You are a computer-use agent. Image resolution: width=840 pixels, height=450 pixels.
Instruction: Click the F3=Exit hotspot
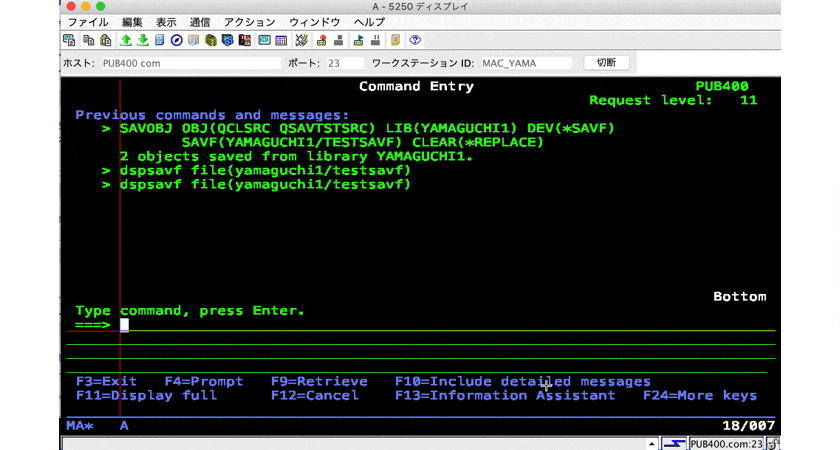click(106, 381)
